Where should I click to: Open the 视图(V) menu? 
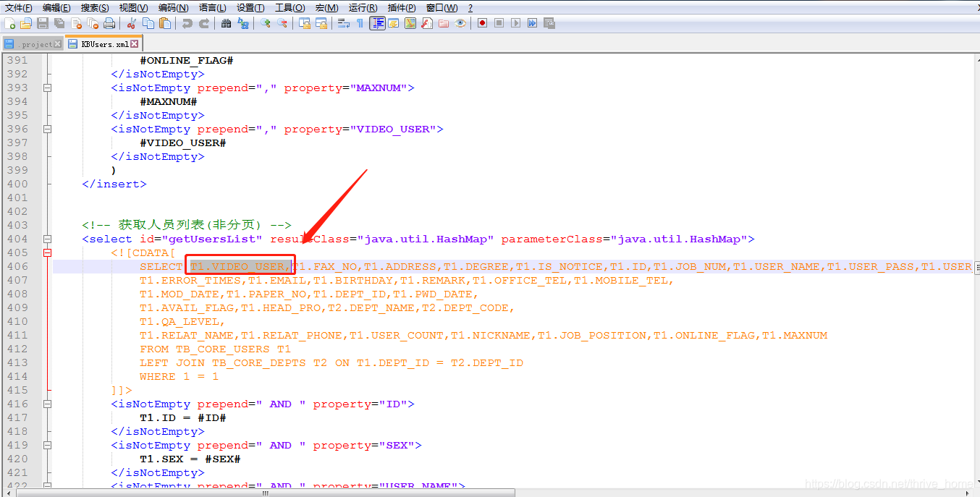pos(133,7)
